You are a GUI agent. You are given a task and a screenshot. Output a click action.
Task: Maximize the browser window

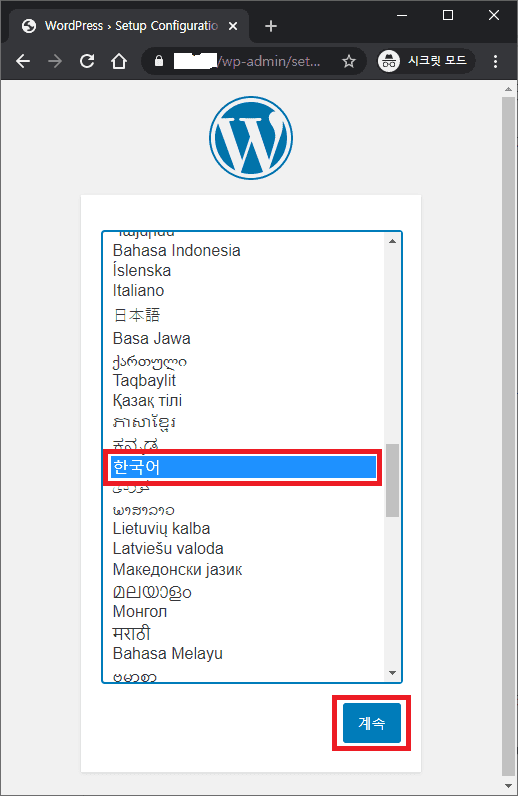click(448, 15)
